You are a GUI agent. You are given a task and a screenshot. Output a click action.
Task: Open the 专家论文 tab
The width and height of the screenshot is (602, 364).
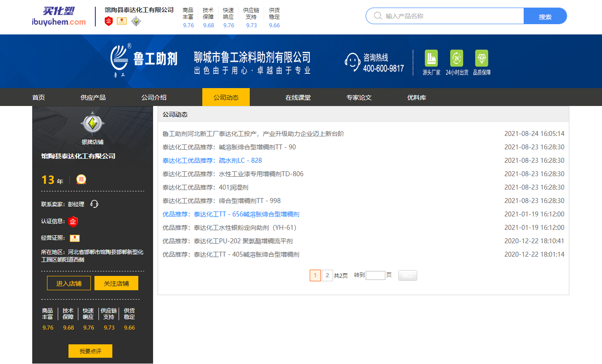[x=359, y=97]
